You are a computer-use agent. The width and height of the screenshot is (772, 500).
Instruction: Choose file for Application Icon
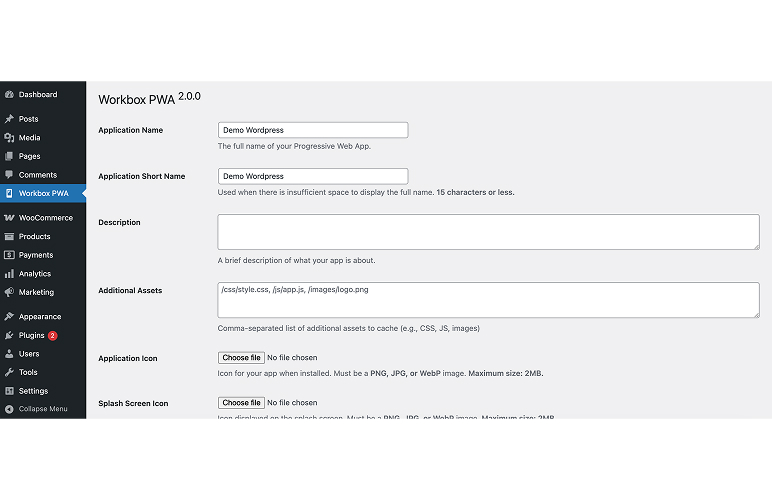pos(241,358)
